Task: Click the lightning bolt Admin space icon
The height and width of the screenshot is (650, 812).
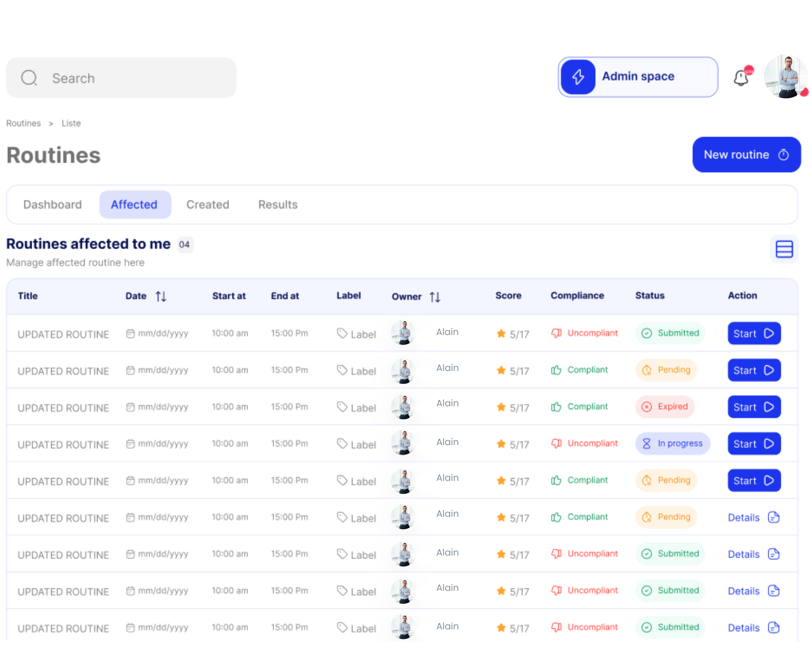Action: 578,77
